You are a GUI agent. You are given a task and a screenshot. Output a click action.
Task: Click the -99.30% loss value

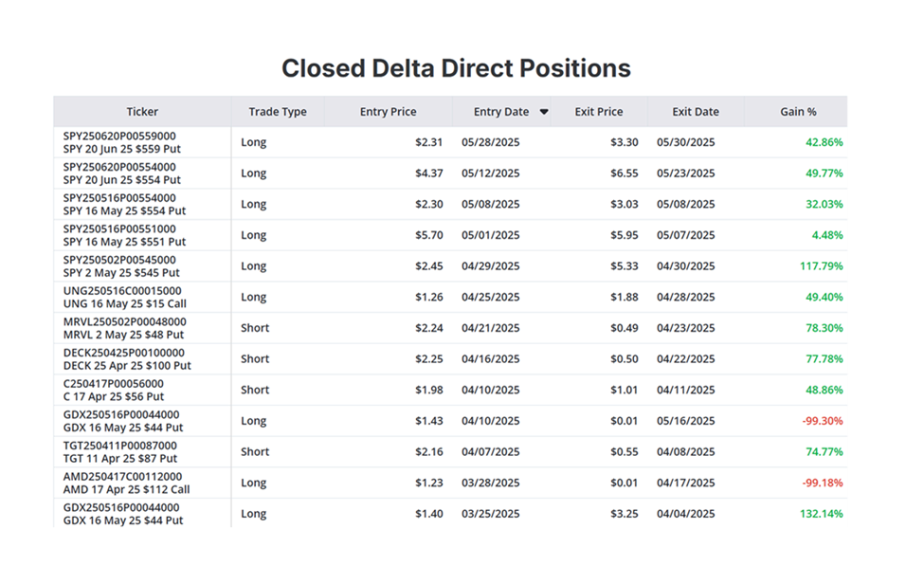(x=823, y=421)
